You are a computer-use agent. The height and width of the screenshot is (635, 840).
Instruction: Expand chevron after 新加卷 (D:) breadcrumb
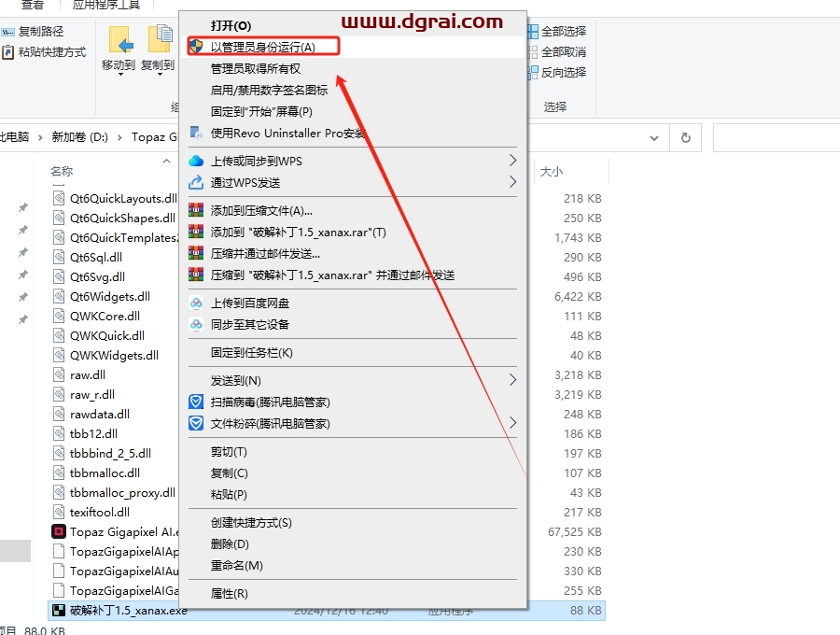119,137
